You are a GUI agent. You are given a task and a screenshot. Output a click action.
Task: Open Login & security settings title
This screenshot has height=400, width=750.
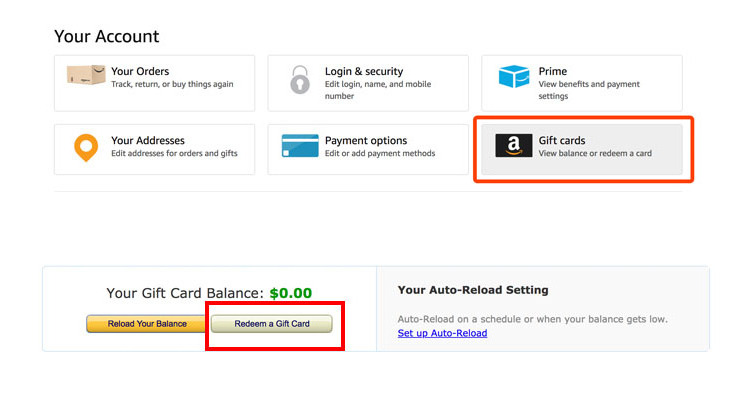coord(364,71)
